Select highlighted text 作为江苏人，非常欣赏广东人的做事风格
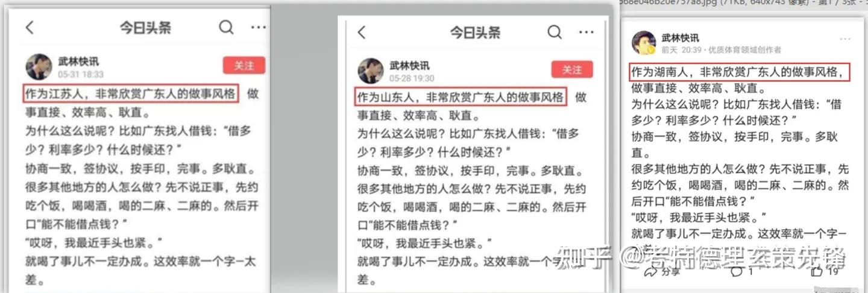Image resolution: width=868 pixels, height=293 pixels. coord(131,94)
